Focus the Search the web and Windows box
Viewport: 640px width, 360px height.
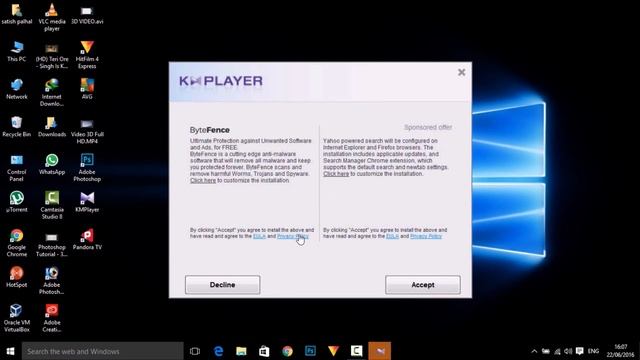click(x=102, y=351)
